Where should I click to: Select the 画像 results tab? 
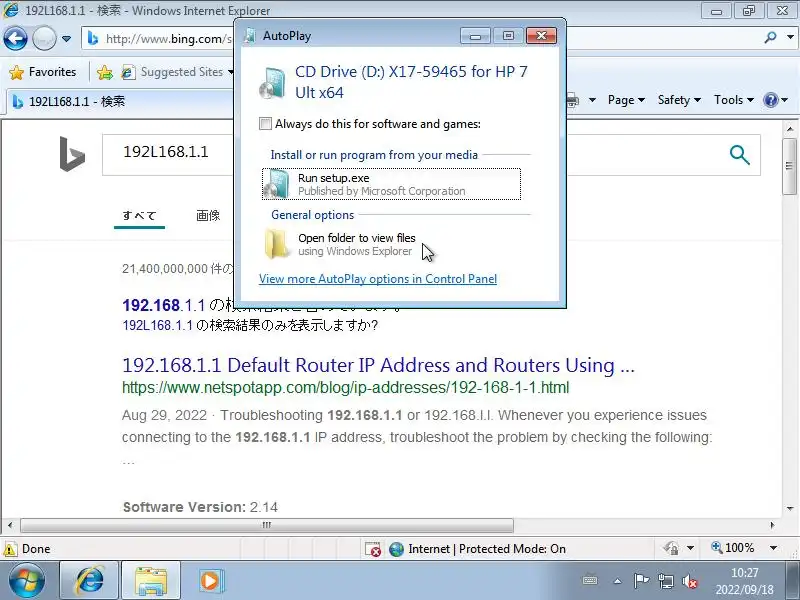208,215
